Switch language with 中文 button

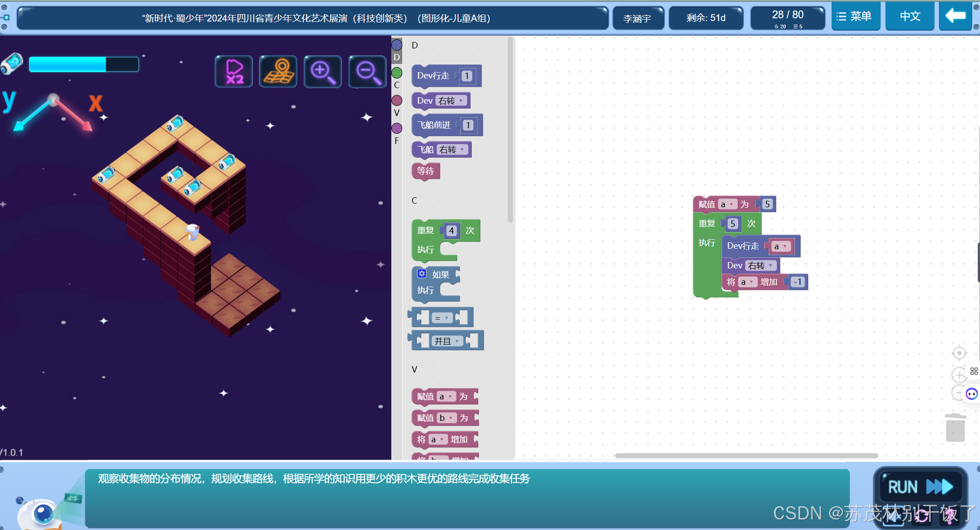[909, 16]
